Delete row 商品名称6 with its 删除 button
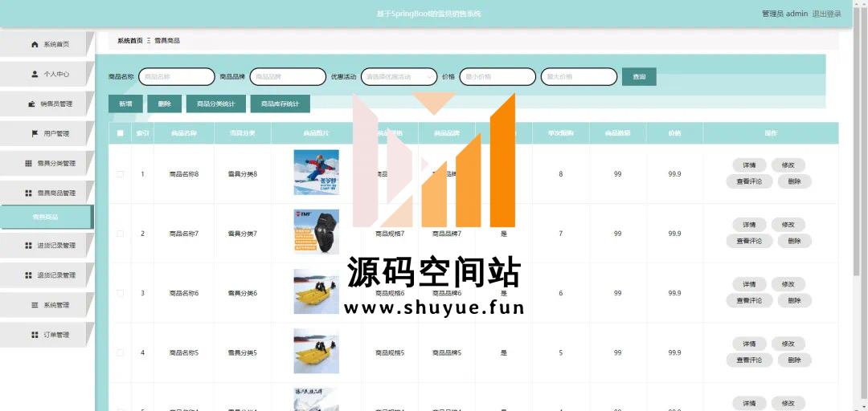 (794, 300)
